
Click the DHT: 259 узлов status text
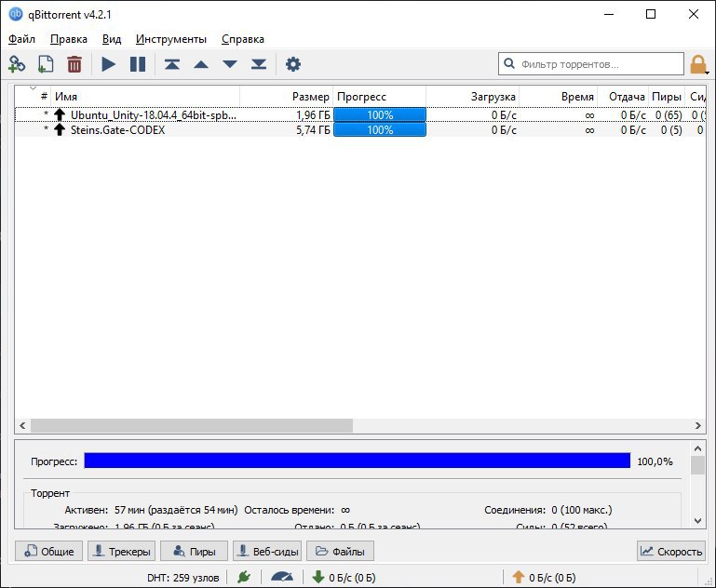[x=183, y=578]
